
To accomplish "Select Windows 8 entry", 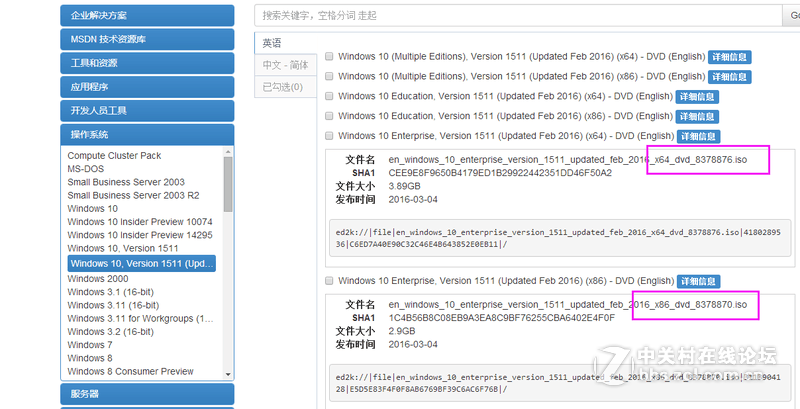I will pyautogui.click(x=90, y=359).
